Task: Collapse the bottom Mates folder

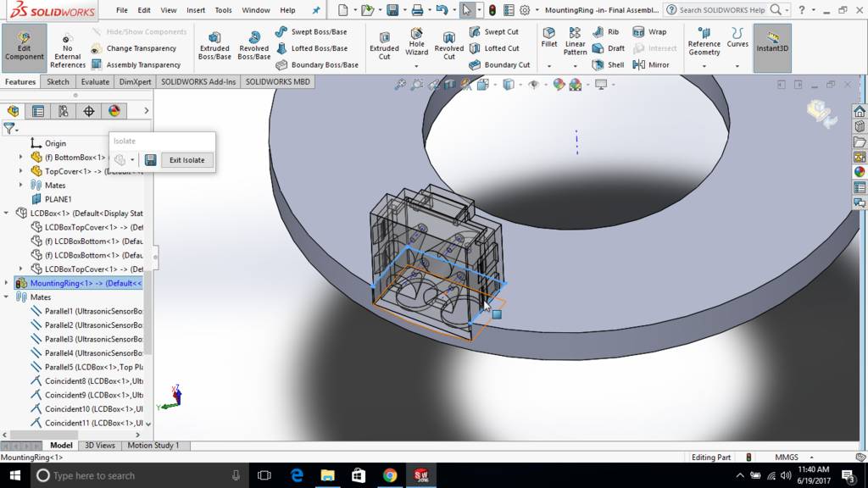Action: coord(6,297)
